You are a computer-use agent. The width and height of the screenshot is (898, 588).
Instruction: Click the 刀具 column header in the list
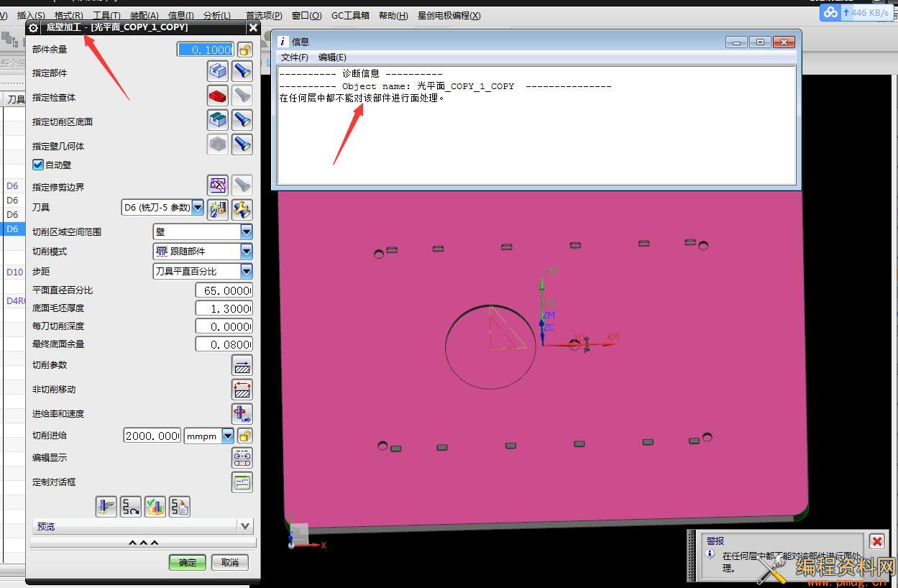pyautogui.click(x=15, y=100)
